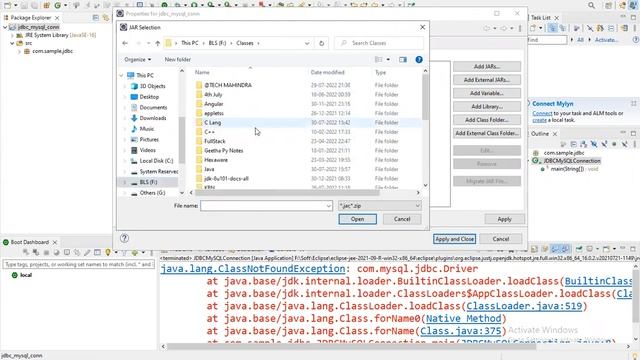Image resolution: width=640 pixels, height=360 pixels.
Task: Sort files by Name column header
Action: tap(202, 72)
